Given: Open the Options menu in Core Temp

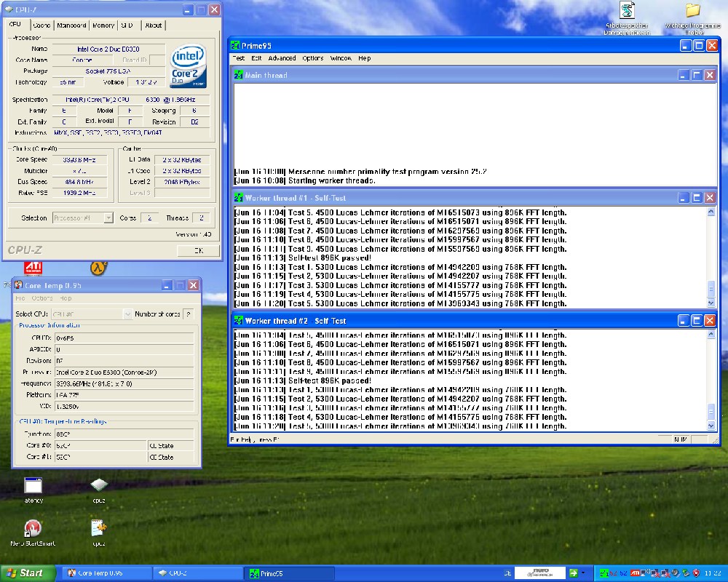Looking at the screenshot, I should coord(42,298).
